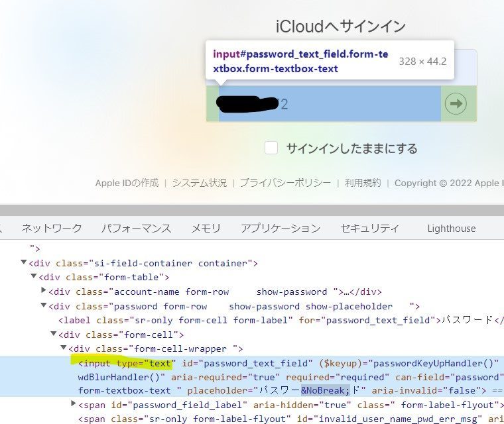Switch to the アプリケーション tab
Screen dimensions: 504x424
pos(281,229)
